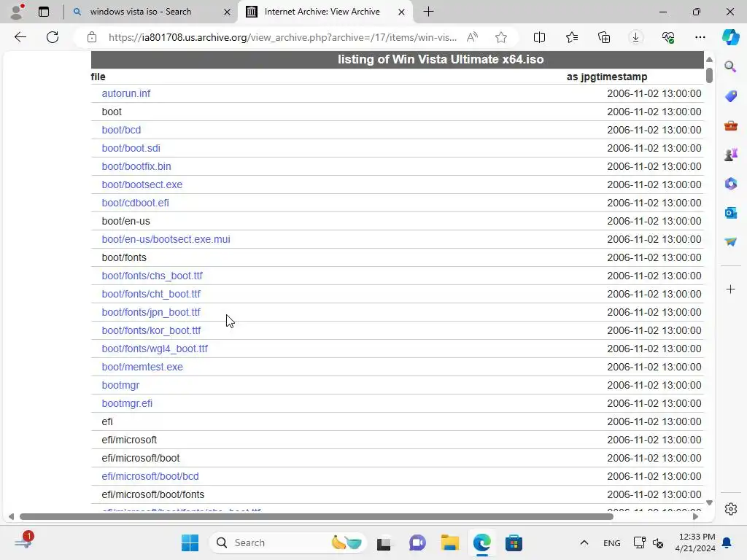Open boot/fonts/wgl4_boot.ttf link
Viewport: 747px width, 560px height.
(x=155, y=349)
